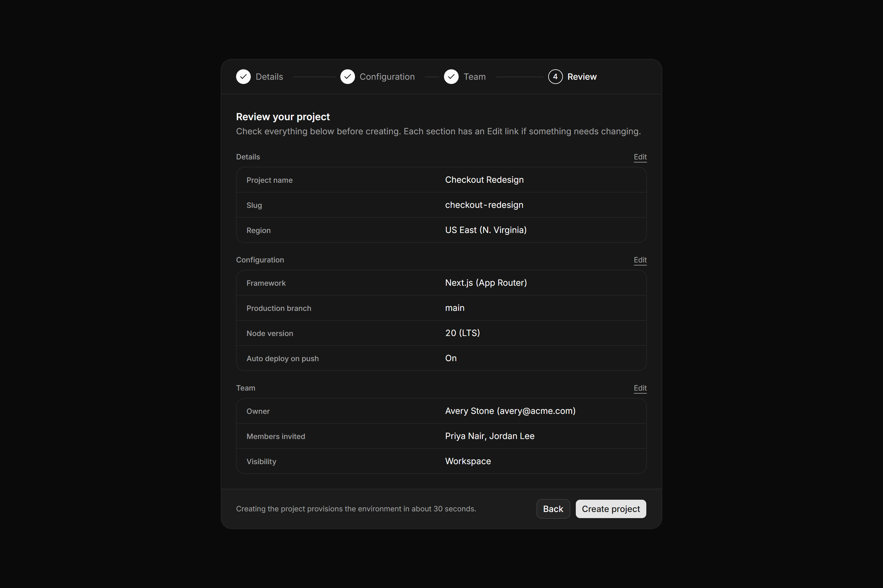Click the 'Owner' row label

(x=258, y=412)
